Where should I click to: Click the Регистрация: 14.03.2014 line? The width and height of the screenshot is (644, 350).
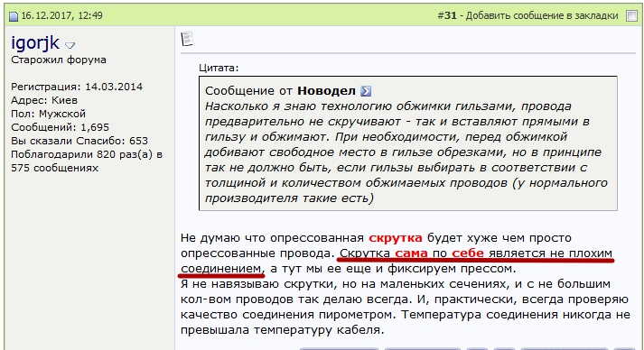pyautogui.click(x=77, y=87)
